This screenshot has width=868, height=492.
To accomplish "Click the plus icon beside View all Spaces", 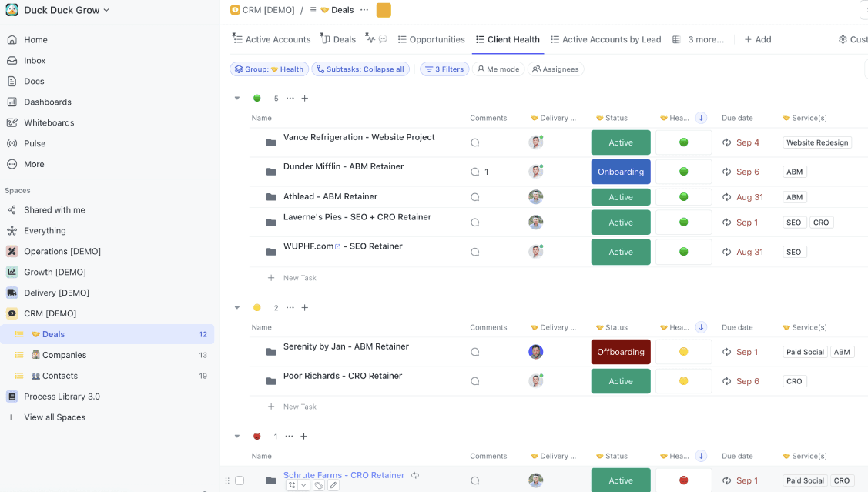I will (11, 417).
